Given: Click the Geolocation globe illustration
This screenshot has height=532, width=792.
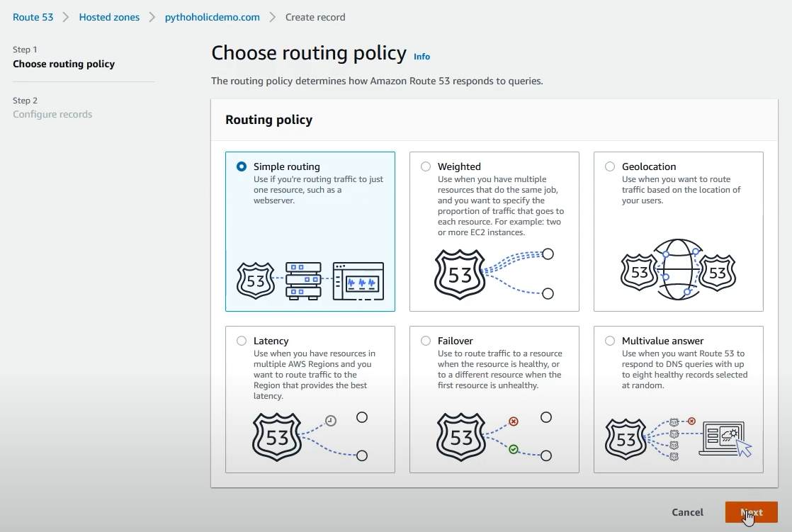Looking at the screenshot, I should (x=678, y=270).
